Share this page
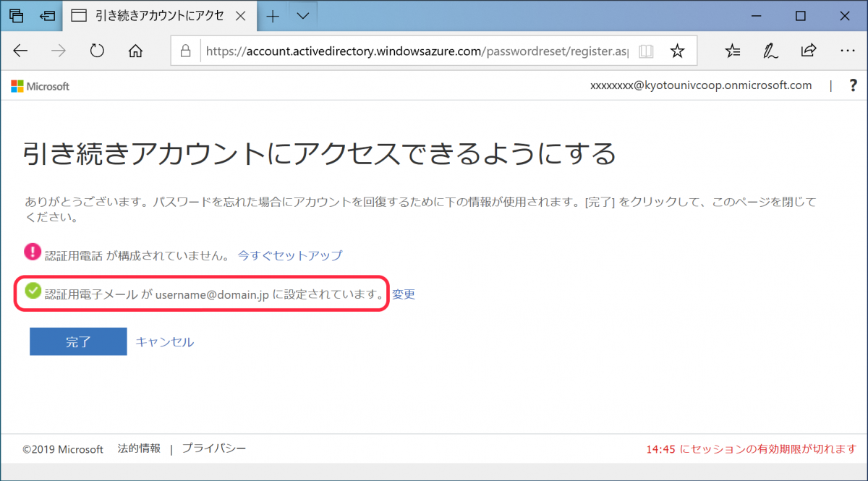This screenshot has height=481, width=868. (x=809, y=51)
